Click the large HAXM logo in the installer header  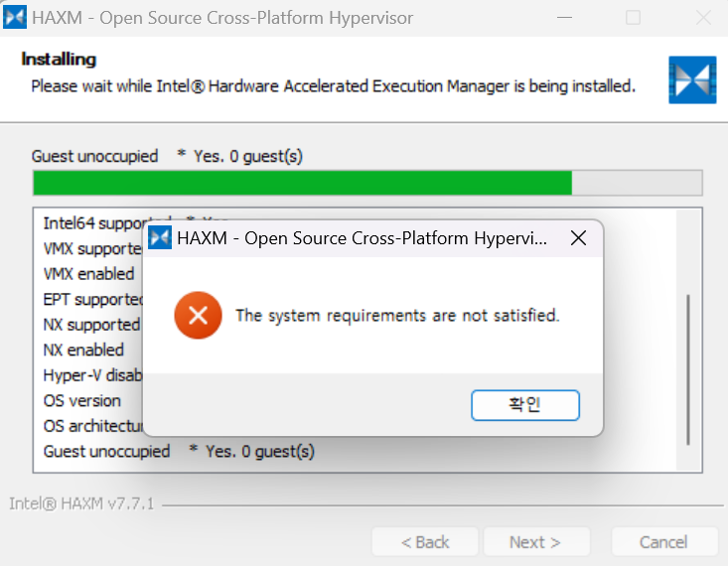click(x=692, y=79)
